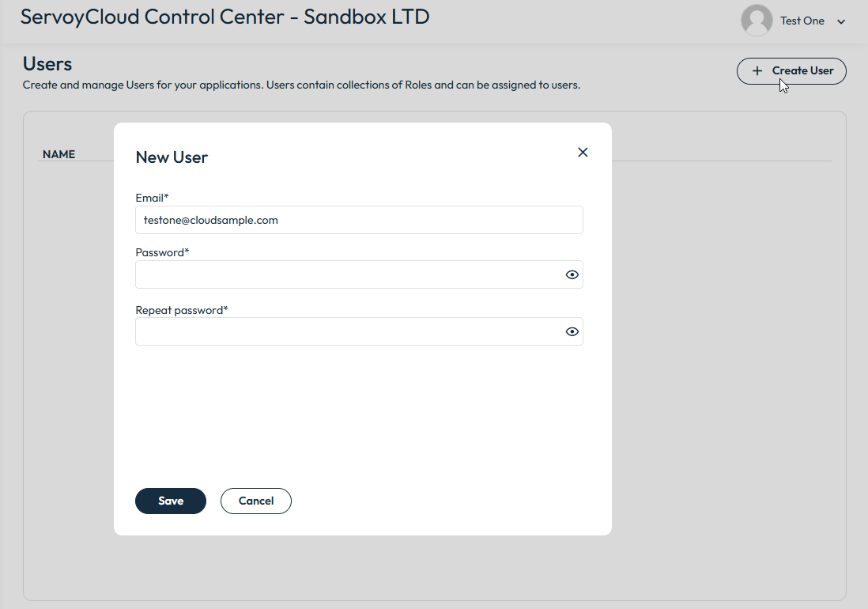The image size is (868, 609).
Task: Click the Repeat password* field label
Action: point(182,310)
